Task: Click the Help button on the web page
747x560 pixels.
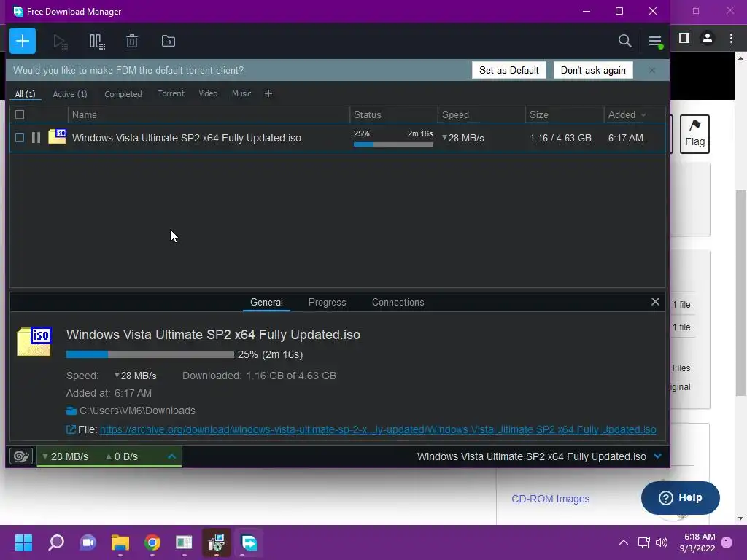Action: click(681, 497)
